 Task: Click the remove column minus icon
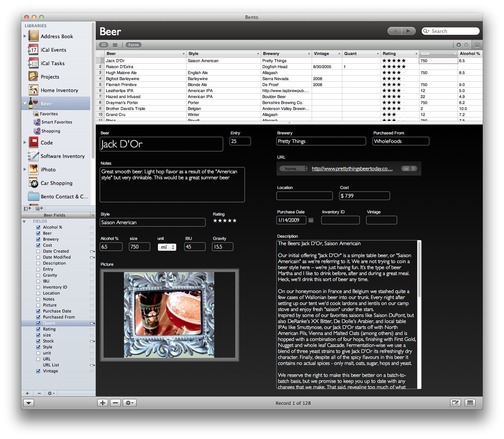point(466,45)
